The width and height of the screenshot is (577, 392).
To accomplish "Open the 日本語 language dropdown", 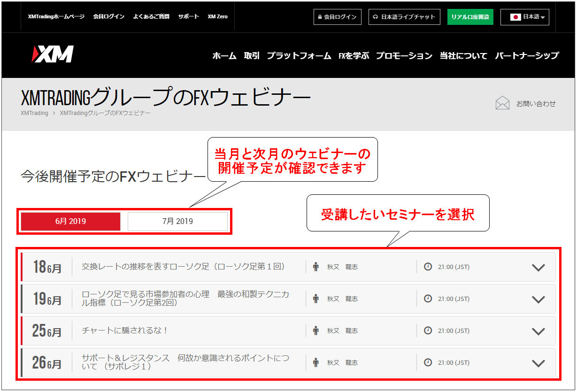I will pyautogui.click(x=524, y=17).
